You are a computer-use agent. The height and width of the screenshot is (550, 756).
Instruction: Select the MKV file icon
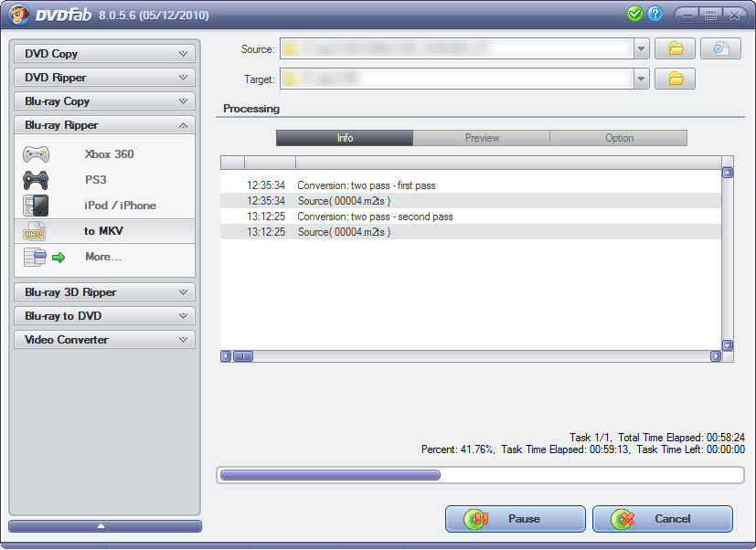pos(34,231)
